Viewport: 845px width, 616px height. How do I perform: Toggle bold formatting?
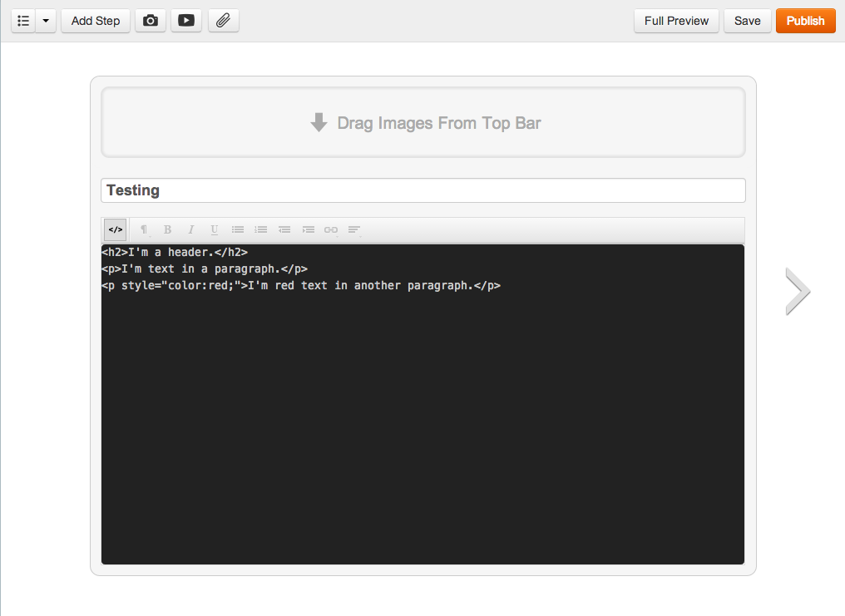tap(167, 229)
